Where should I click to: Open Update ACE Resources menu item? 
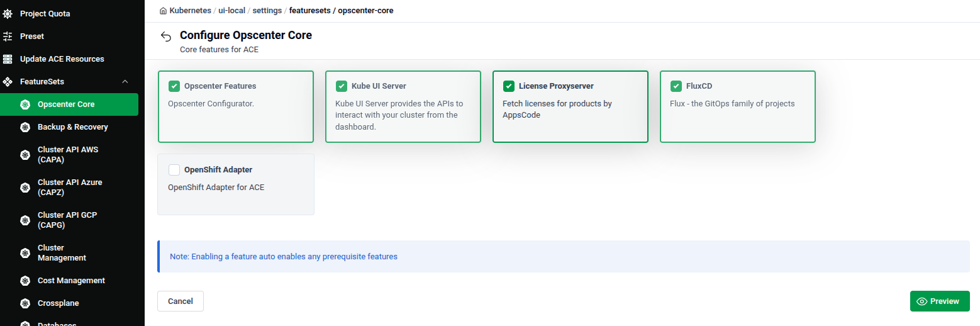pyautogui.click(x=69, y=59)
